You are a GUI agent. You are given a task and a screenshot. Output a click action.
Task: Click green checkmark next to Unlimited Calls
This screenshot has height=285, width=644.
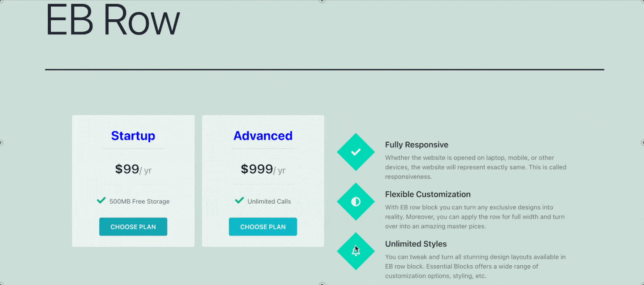coord(239,200)
